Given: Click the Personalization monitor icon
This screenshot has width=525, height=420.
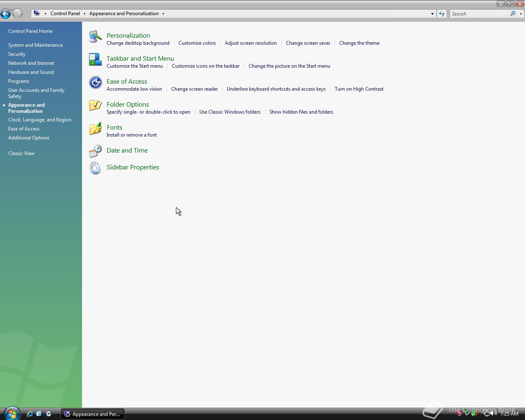Looking at the screenshot, I should (95, 37).
